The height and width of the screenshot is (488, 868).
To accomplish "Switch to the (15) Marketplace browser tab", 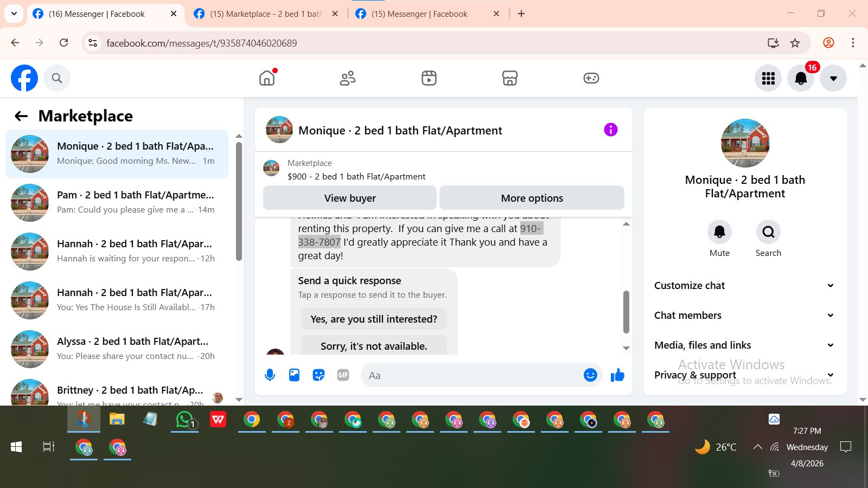I will point(266,14).
